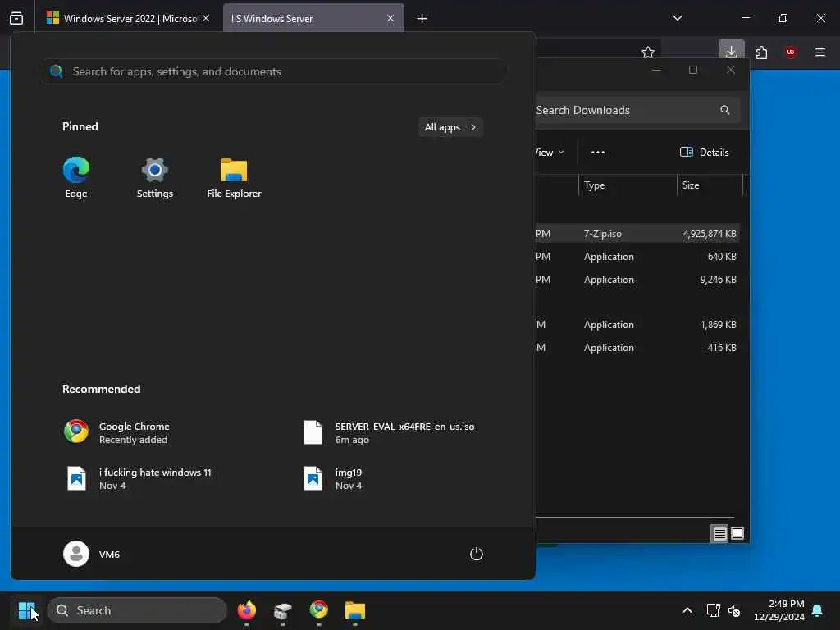Image resolution: width=840 pixels, height=630 pixels.
Task: Open the browser hamburger menu
Action: click(820, 52)
